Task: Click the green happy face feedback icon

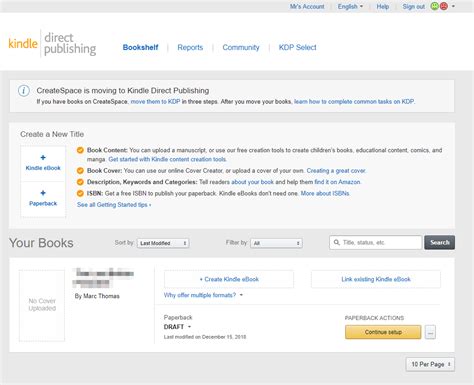Action: 434,6
